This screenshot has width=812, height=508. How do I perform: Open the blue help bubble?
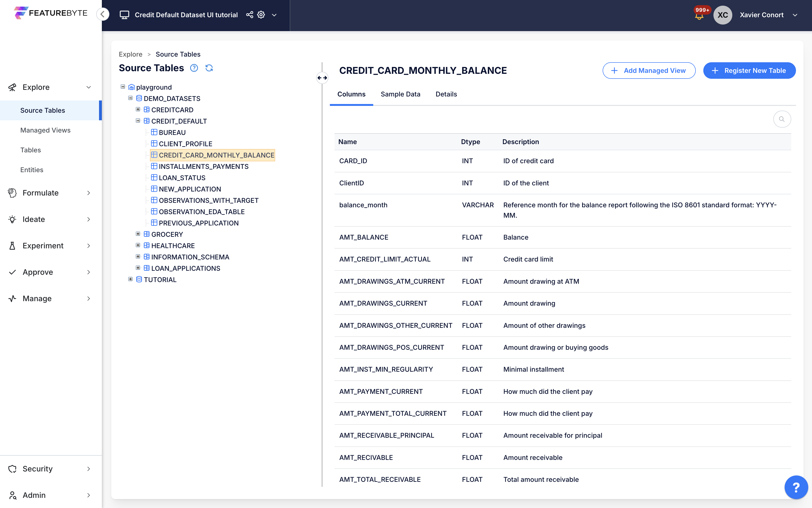click(x=796, y=487)
